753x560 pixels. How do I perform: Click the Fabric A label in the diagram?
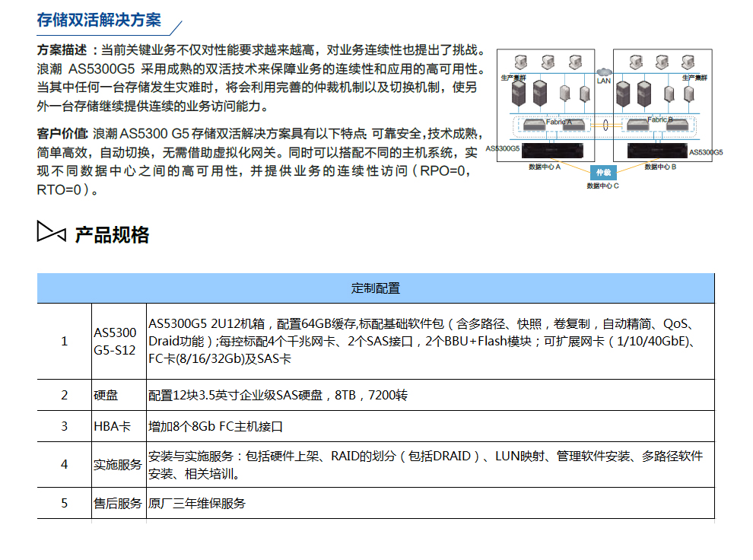tap(559, 122)
